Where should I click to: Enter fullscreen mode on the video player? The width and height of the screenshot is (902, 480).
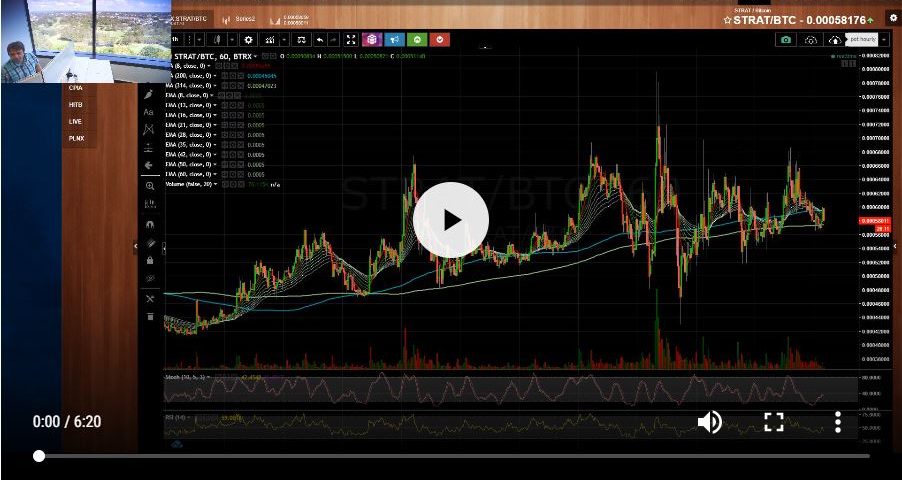(x=773, y=422)
